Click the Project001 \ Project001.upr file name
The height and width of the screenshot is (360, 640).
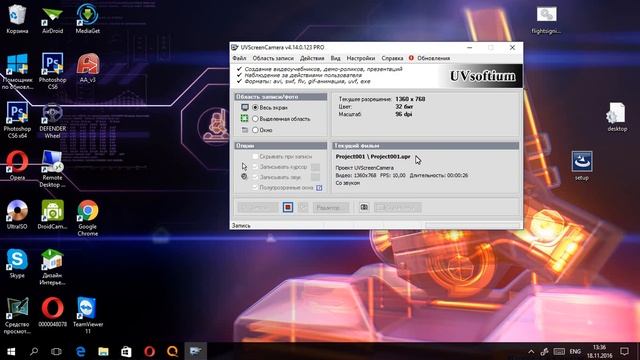point(373,157)
